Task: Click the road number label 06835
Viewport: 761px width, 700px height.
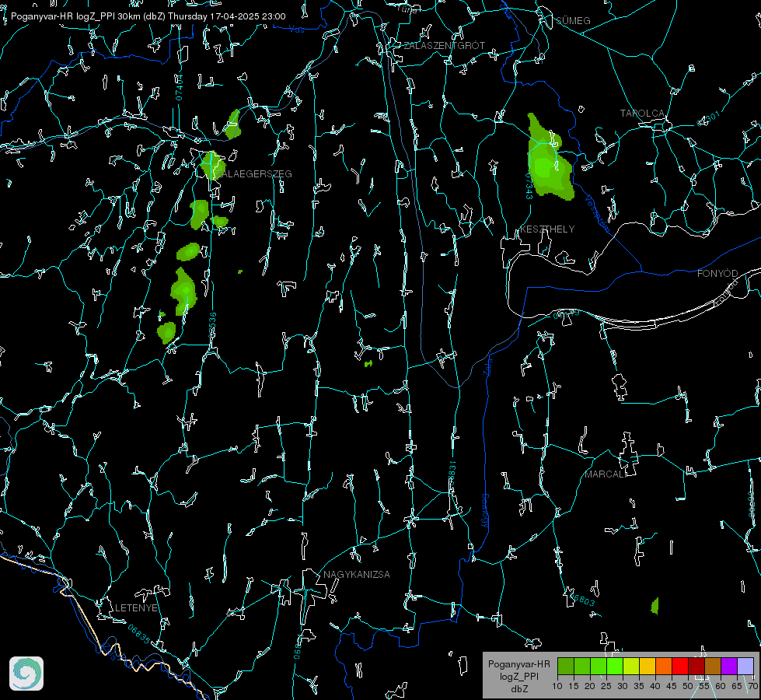Action: (x=139, y=635)
